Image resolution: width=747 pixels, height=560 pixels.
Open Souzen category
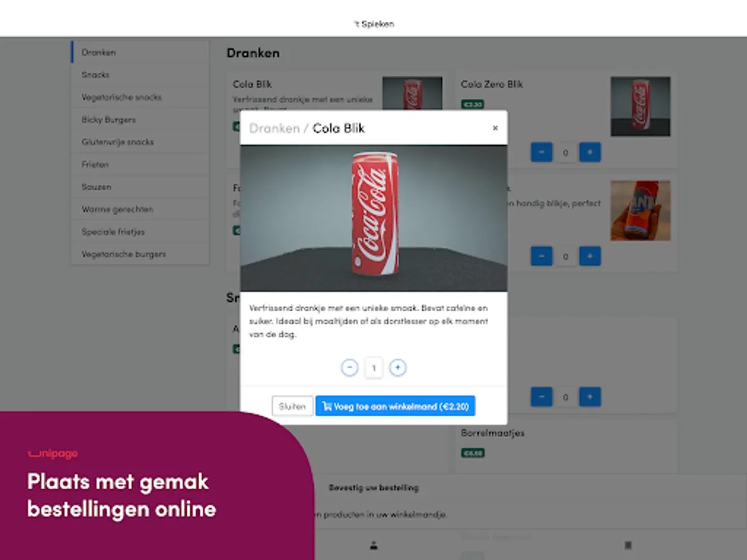[140, 187]
